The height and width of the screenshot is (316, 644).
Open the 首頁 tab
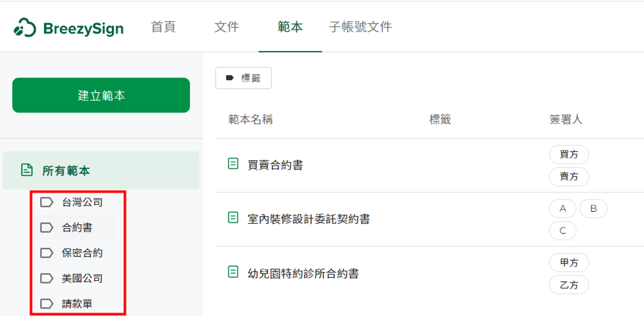163,27
